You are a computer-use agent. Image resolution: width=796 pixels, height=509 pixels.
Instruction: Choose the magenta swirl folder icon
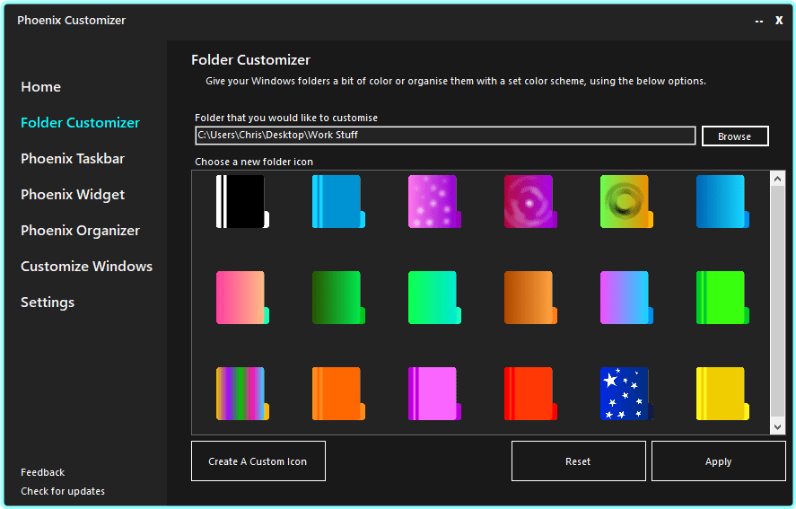529,201
